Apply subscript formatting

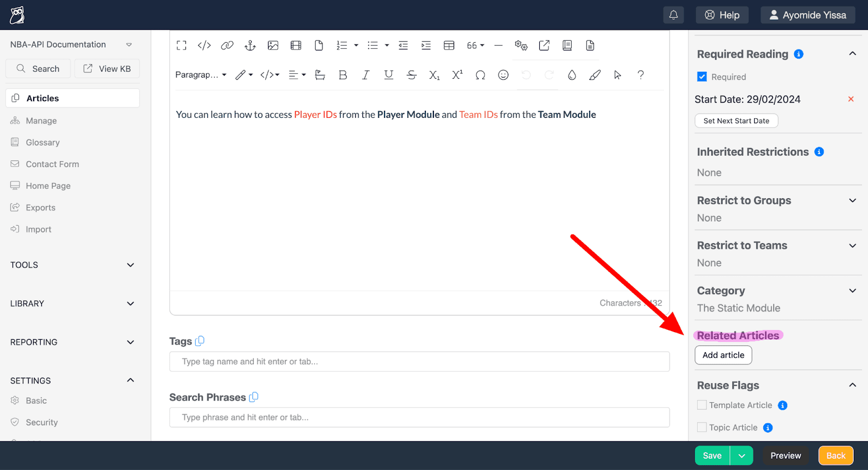pyautogui.click(x=435, y=75)
